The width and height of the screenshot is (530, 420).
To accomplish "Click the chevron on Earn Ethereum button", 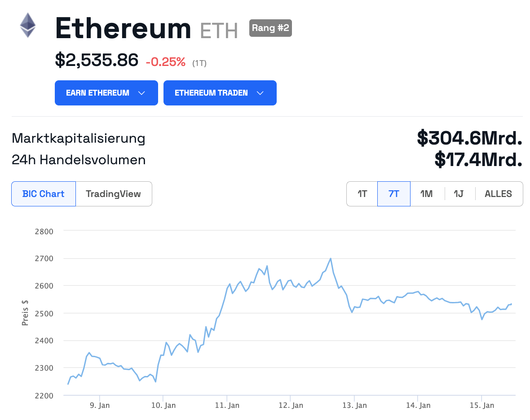I will [141, 93].
